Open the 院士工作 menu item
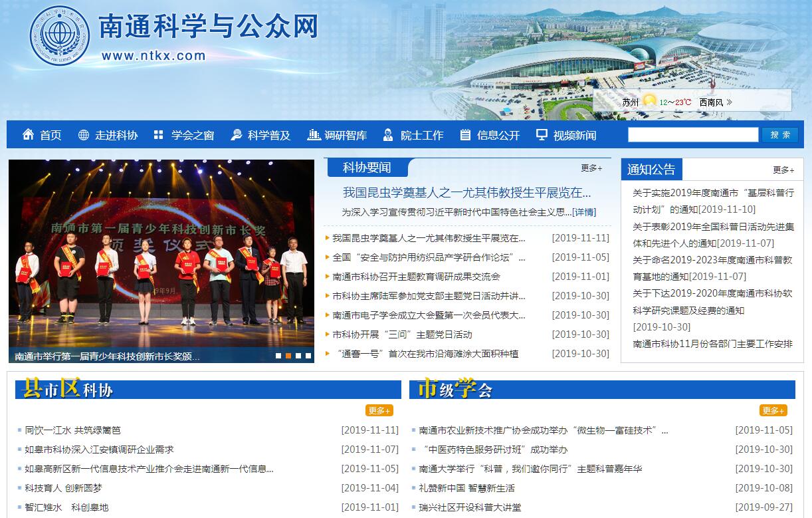The image size is (812, 518). (422, 135)
